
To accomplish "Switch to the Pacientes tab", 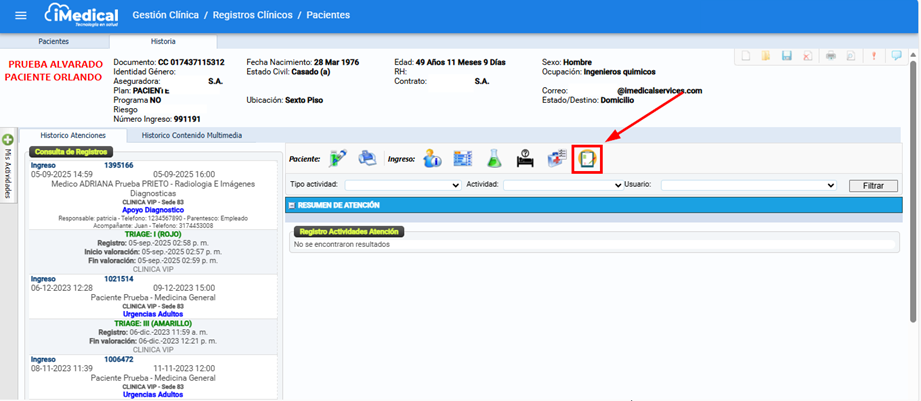I will point(53,42).
